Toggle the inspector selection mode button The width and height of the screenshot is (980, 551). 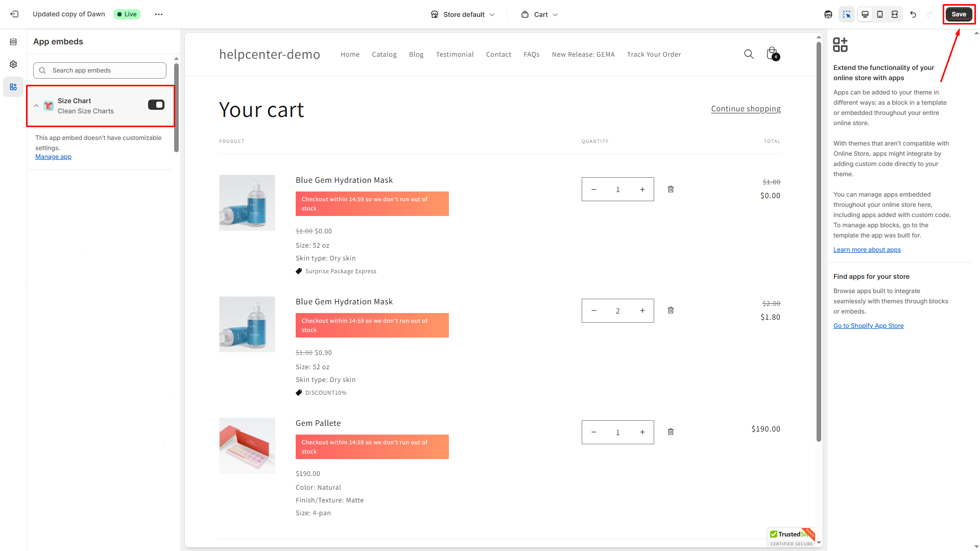click(x=847, y=14)
